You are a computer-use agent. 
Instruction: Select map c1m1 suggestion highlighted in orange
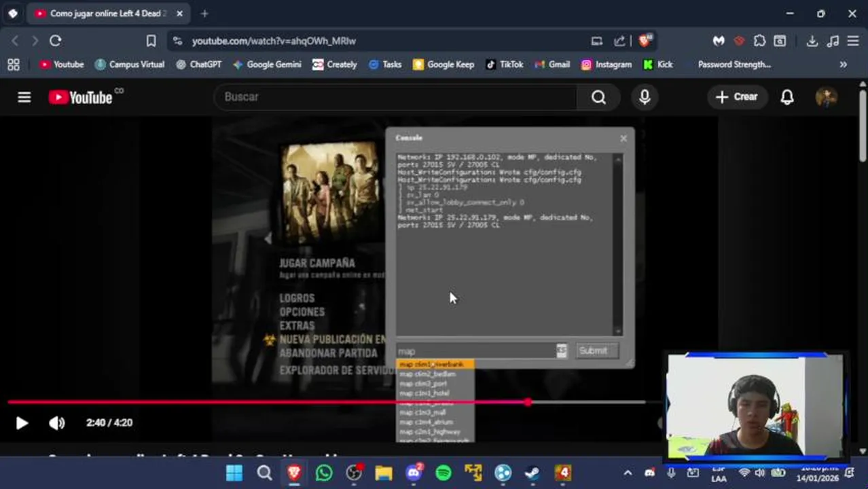pos(434,364)
